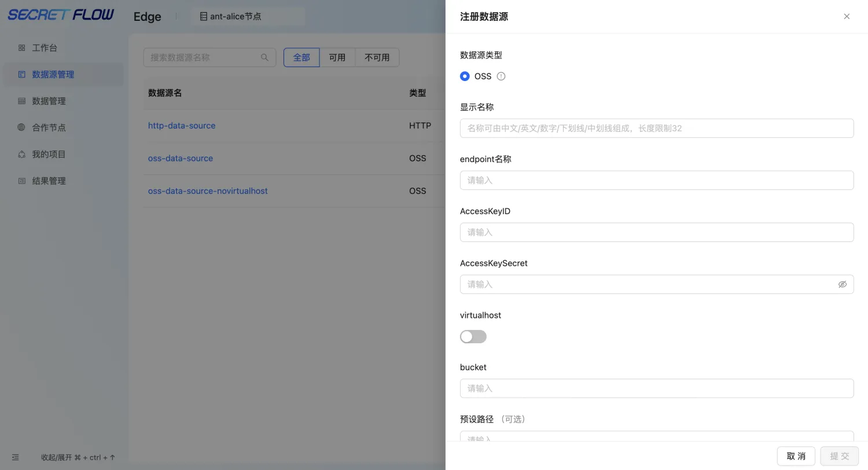The image size is (868, 470).
Task: Select the 不可用 filter tab
Action: tap(377, 57)
